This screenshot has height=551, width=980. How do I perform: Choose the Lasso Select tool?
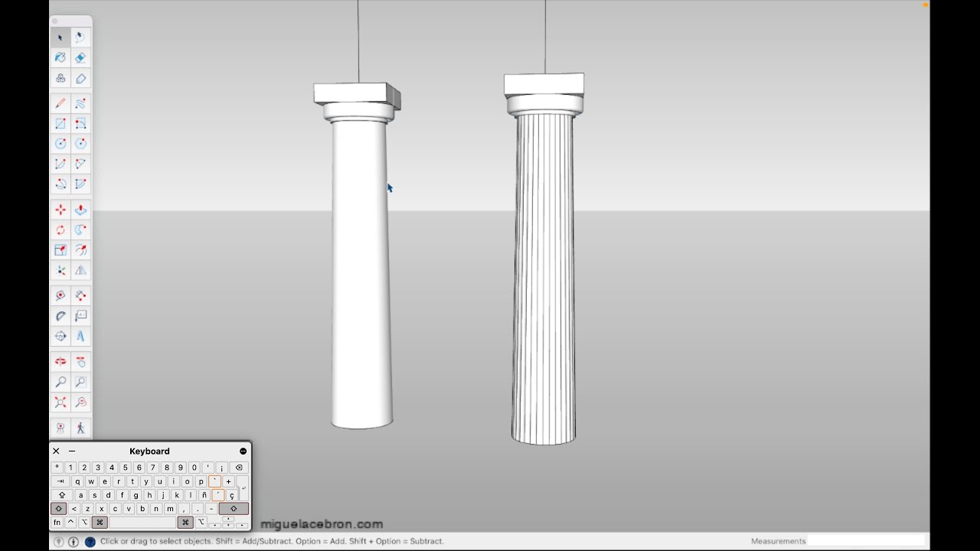coord(80,37)
